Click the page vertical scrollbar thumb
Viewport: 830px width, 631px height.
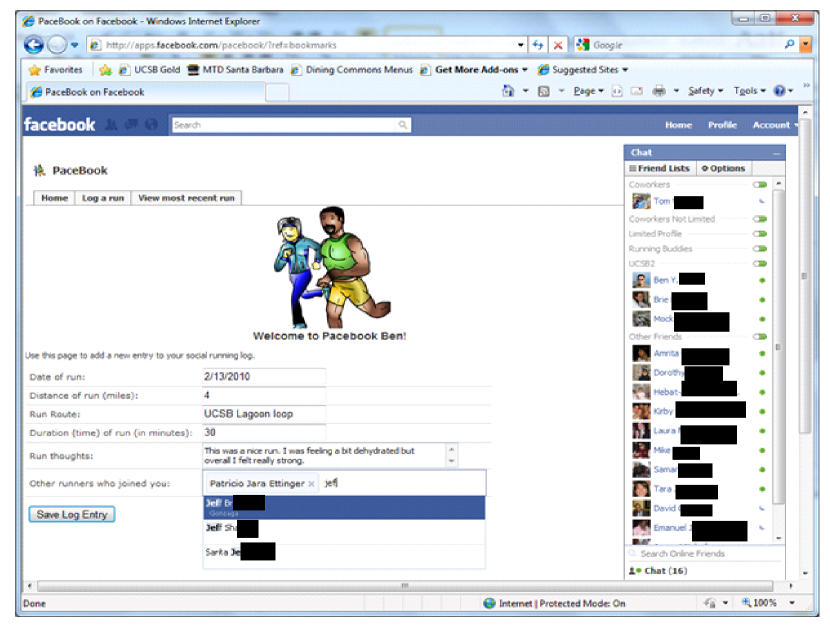pyautogui.click(x=805, y=275)
